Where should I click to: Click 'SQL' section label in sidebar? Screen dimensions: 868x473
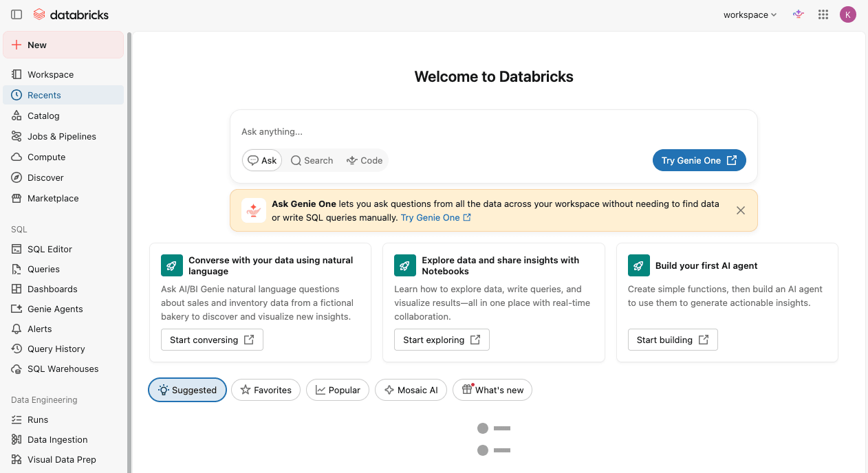coord(19,229)
